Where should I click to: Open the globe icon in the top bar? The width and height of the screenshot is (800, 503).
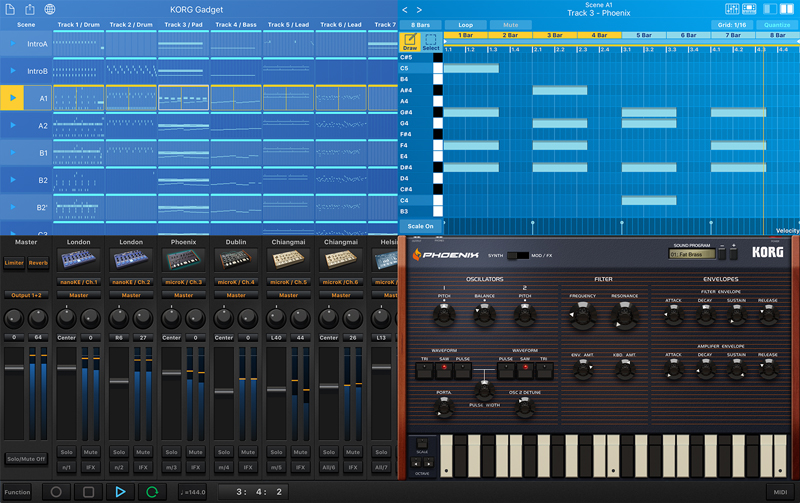pos(49,9)
